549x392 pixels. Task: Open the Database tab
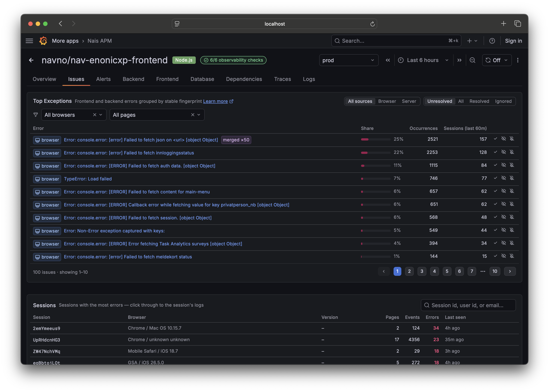point(202,79)
